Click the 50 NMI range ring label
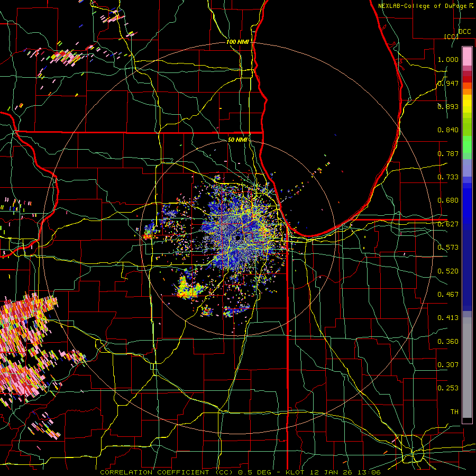Image resolution: width=476 pixels, height=476 pixels. click(237, 140)
